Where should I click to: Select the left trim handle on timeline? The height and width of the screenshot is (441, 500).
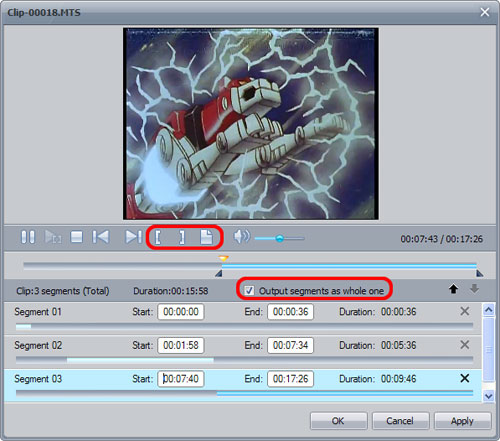(x=219, y=274)
